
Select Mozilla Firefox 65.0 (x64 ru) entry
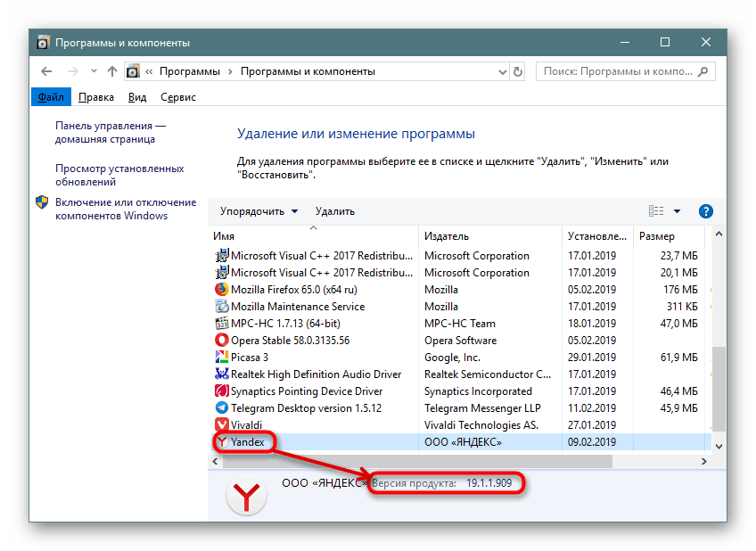[x=293, y=290]
